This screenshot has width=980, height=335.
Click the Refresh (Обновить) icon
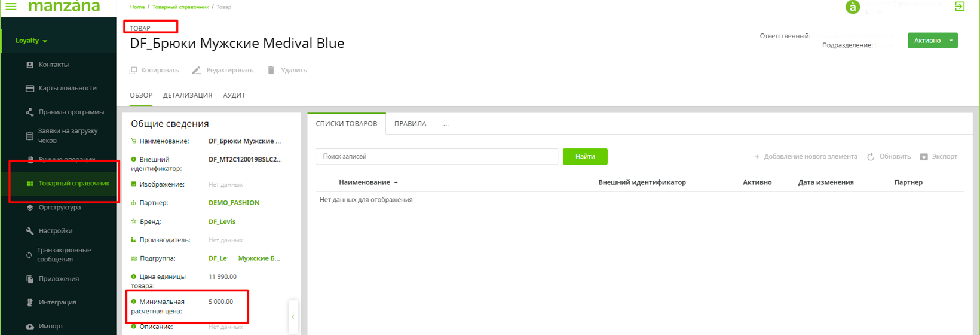871,157
